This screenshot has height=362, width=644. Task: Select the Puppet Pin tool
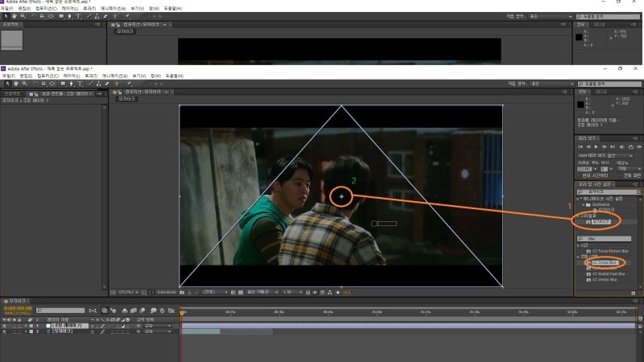pos(130,84)
